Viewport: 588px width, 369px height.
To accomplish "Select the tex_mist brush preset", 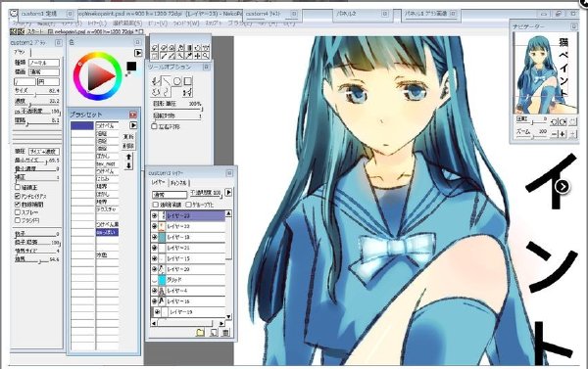I will tap(107, 163).
